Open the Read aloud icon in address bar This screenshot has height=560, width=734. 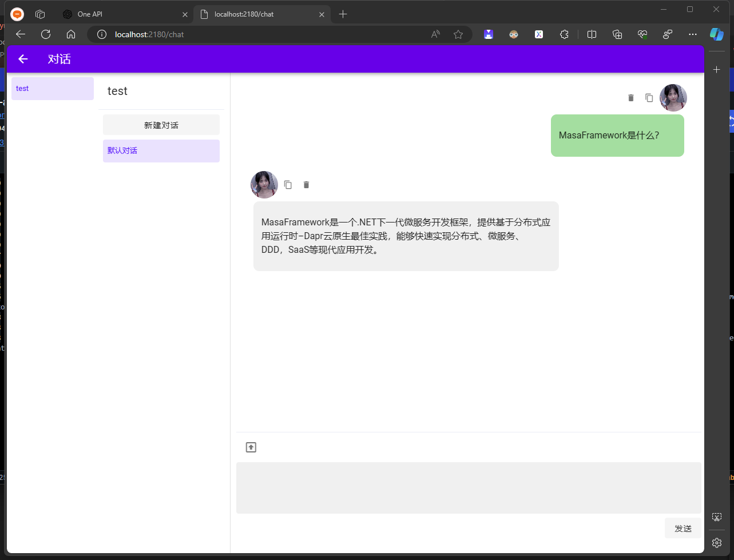[x=435, y=34]
